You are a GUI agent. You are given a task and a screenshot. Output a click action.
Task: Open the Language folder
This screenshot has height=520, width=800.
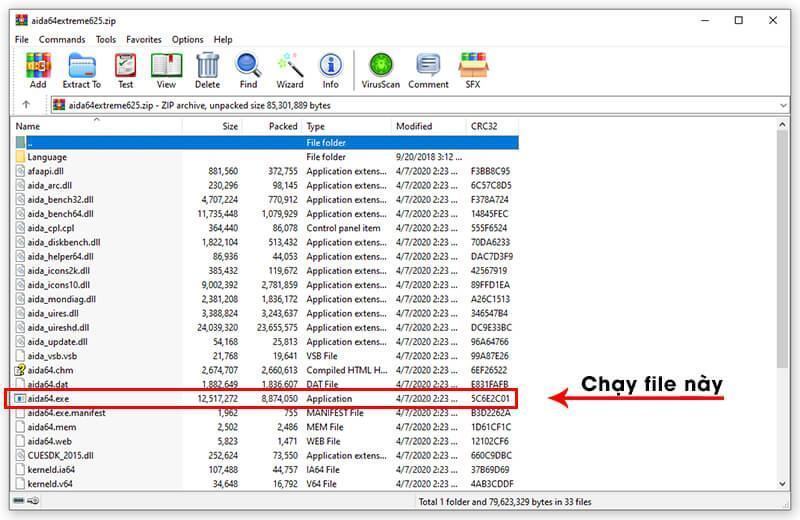pyautogui.click(x=47, y=157)
